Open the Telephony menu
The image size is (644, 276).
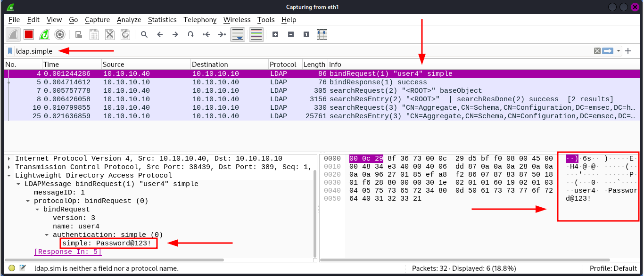point(200,20)
